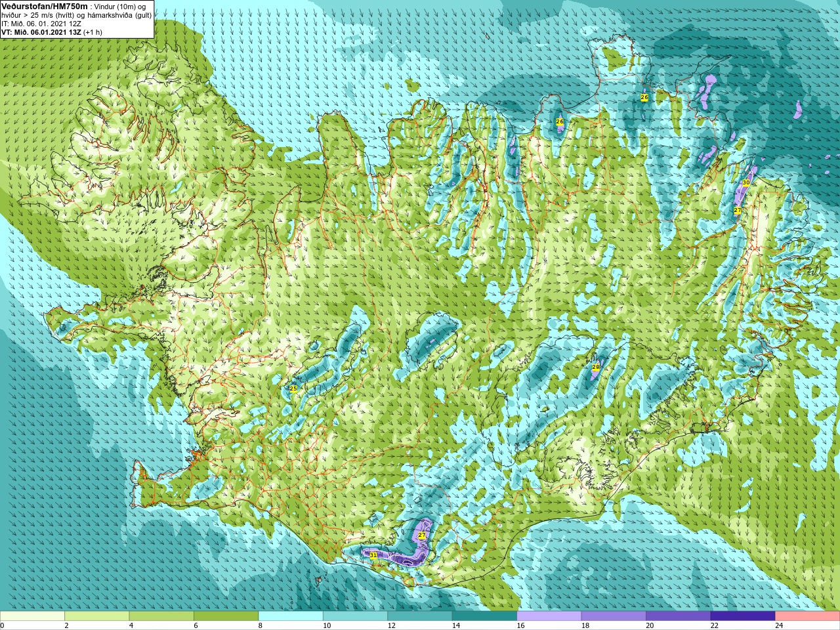Click the pale yellow 0–2 legend swatch
840x630 pixels.
coord(32,616)
